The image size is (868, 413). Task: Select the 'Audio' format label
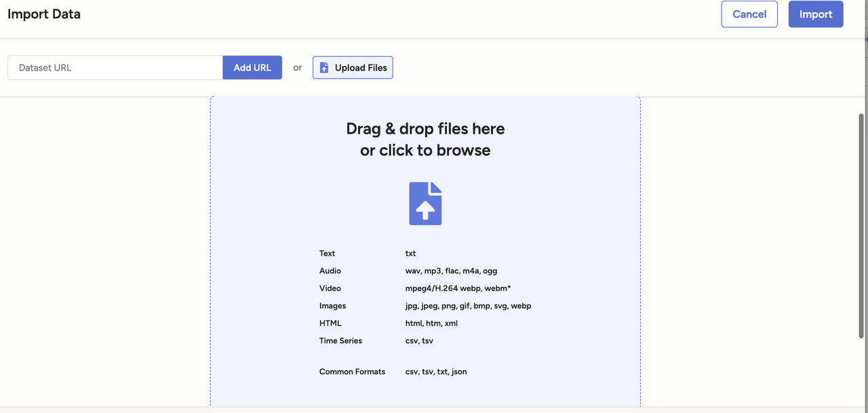[x=330, y=271]
